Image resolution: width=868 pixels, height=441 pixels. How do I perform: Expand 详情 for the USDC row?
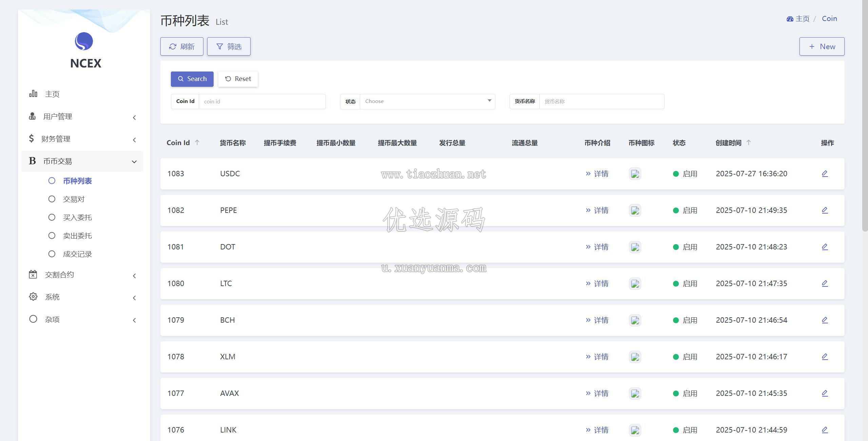point(597,174)
